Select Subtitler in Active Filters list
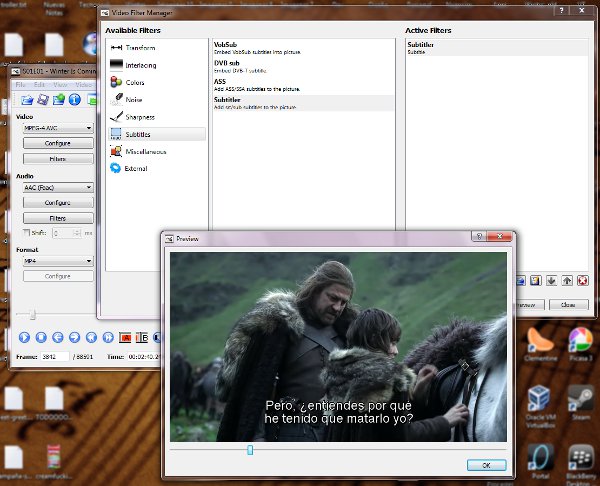This screenshot has width=600, height=486. point(497,48)
